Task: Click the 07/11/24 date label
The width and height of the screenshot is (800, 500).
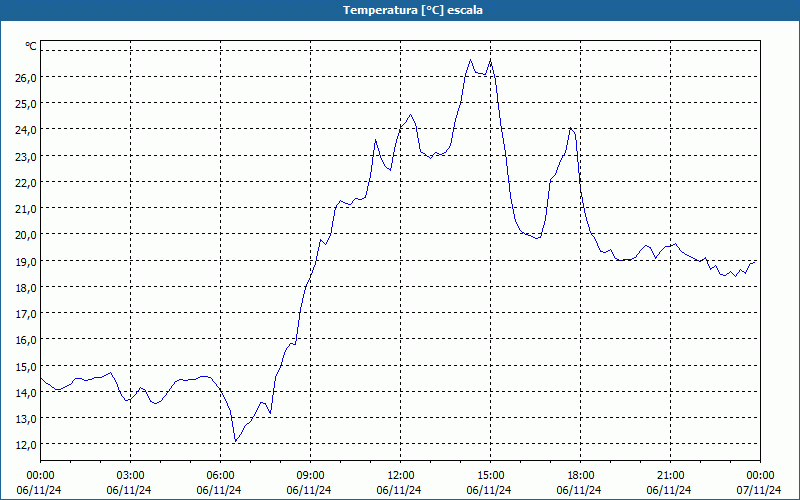Action: [x=759, y=490]
